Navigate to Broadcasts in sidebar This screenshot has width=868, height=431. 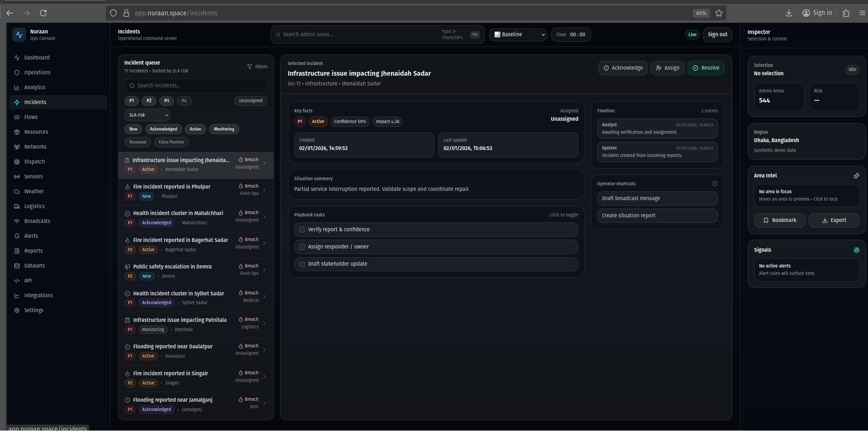coord(37,221)
